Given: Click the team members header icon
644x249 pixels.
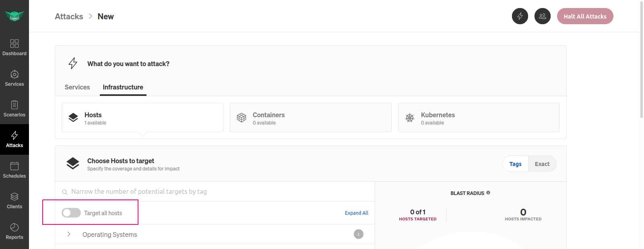Looking at the screenshot, I should pyautogui.click(x=543, y=16).
